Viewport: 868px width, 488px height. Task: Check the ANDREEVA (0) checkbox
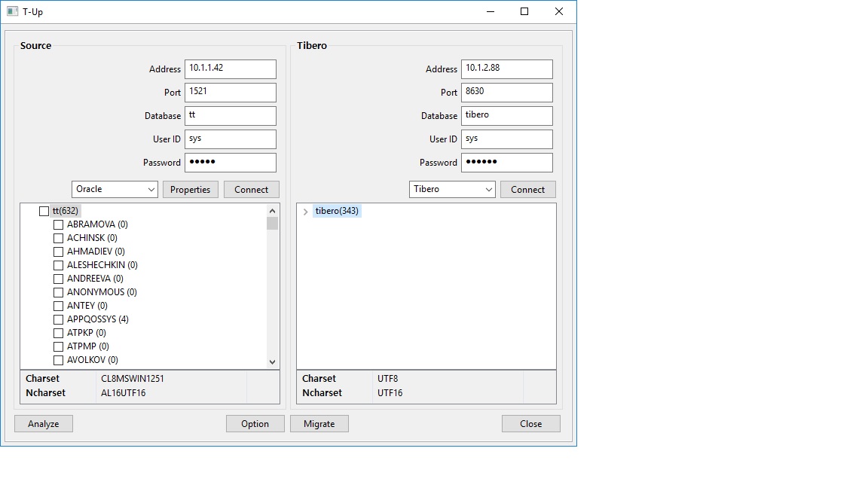click(x=58, y=279)
